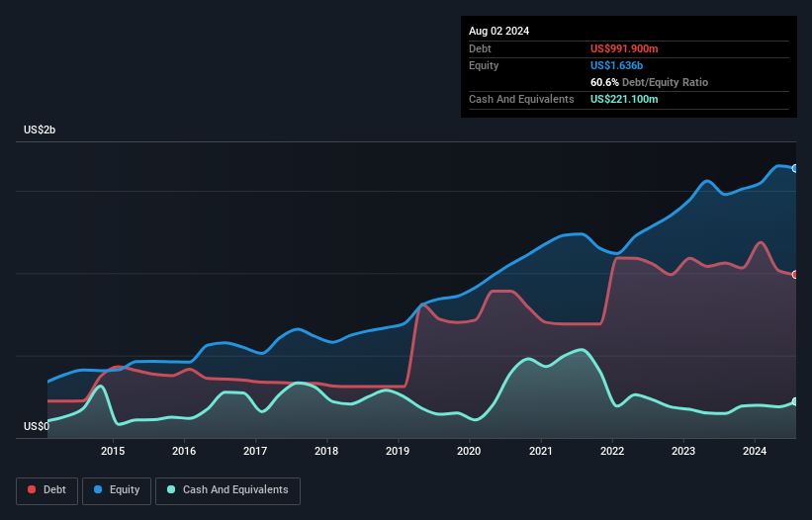Viewport: 812px width, 520px height.
Task: Click the US$991.900m debt value
Action: 624,48
